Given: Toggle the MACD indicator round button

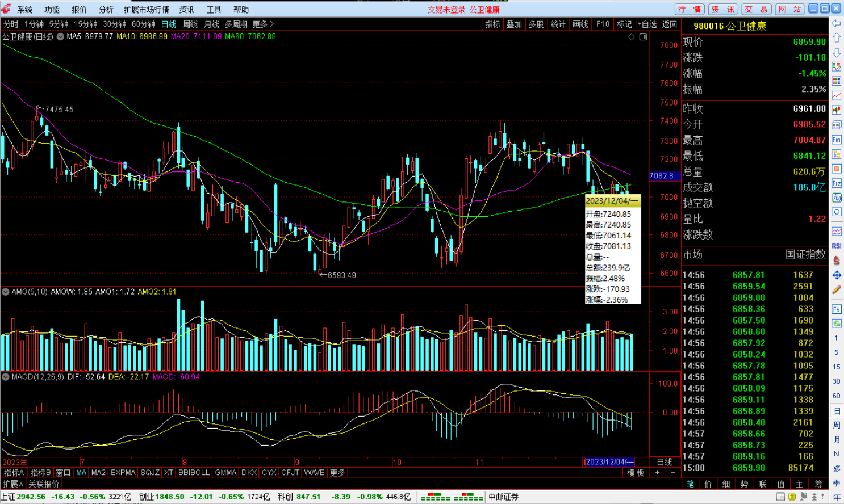Looking at the screenshot, I should pos(6,377).
